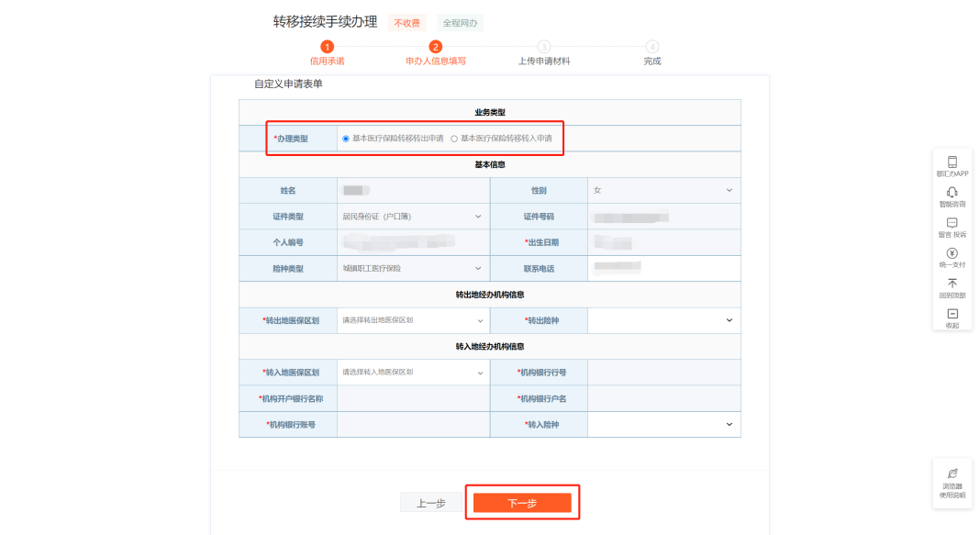Open 留言投诉 message icon
This screenshot has width=980, height=535.
(952, 223)
